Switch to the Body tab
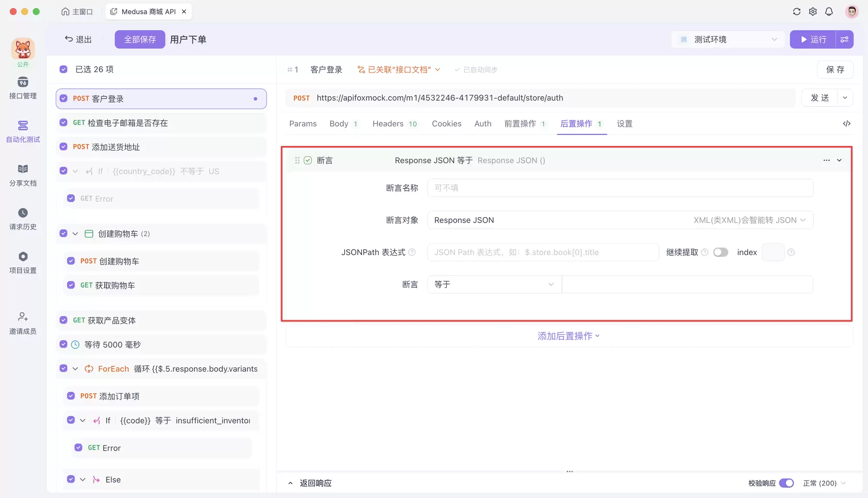Image resolution: width=868 pixels, height=498 pixels. pos(343,124)
